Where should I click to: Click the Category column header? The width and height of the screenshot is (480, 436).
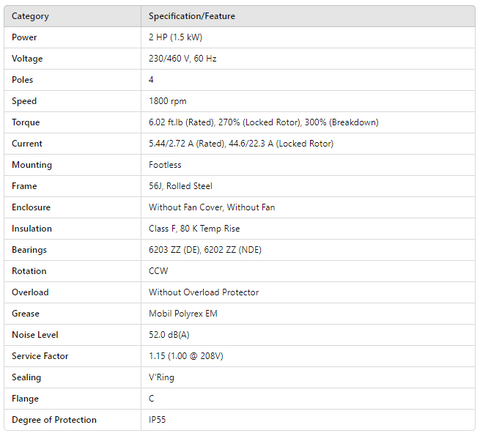click(30, 16)
